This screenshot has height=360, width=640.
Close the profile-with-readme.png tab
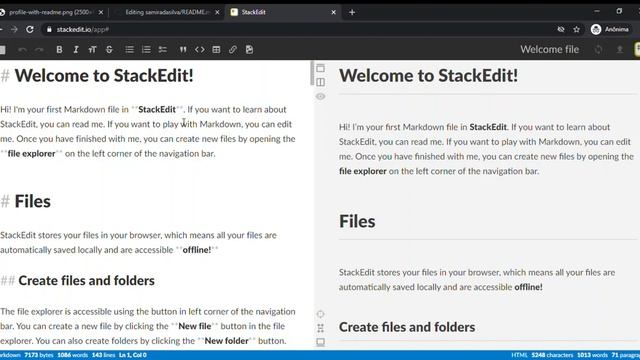coord(101,12)
